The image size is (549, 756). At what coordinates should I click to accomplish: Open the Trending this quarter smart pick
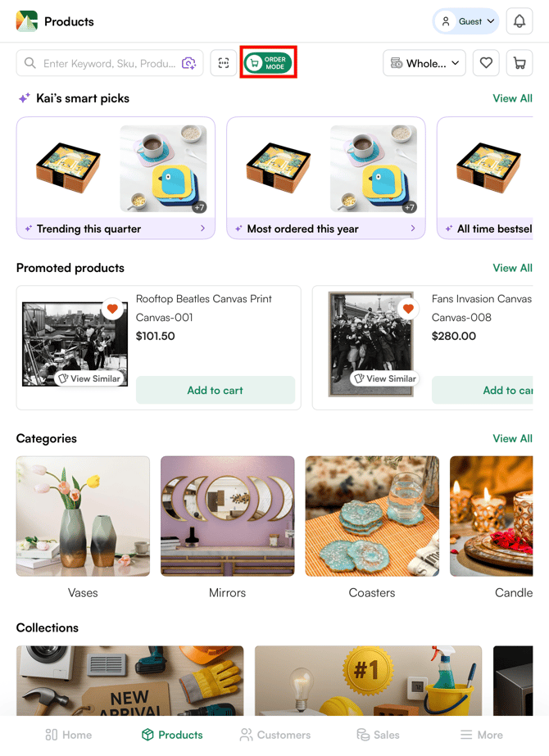(115, 229)
